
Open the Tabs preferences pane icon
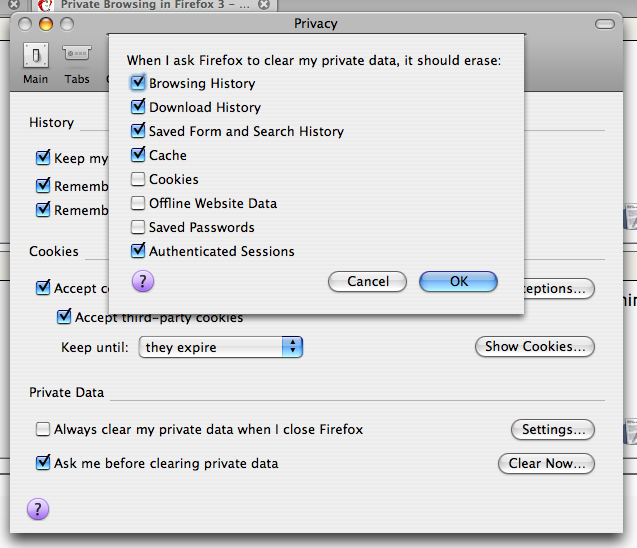point(77,53)
